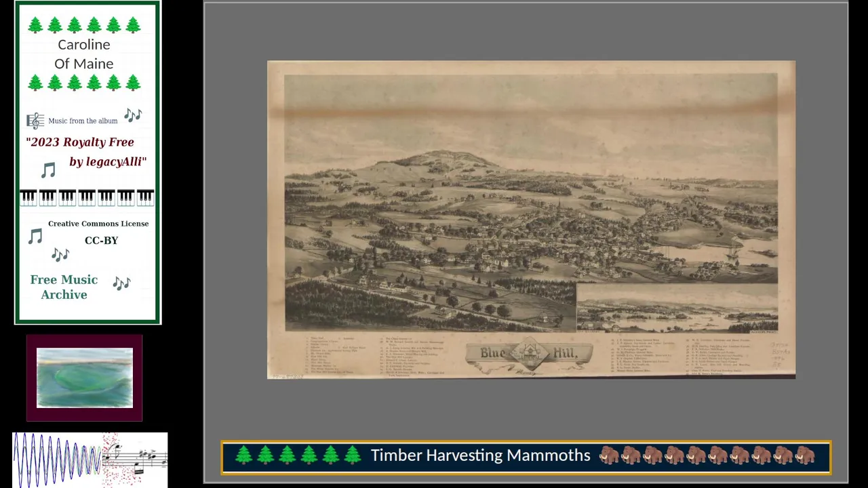Screen dimensions: 868x488
Task: Click the Blue Hill panoramic map image
Action: pyautogui.click(x=531, y=220)
